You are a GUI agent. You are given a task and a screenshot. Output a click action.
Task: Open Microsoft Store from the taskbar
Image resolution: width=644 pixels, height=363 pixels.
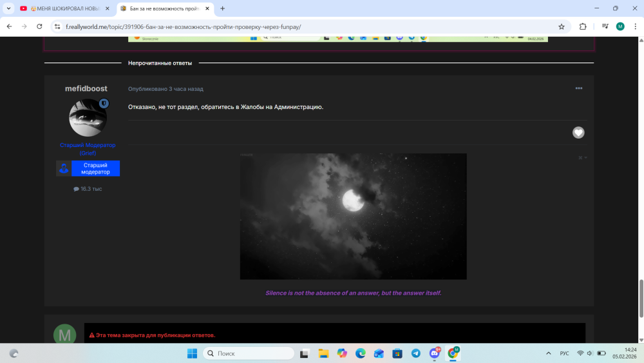(x=397, y=353)
